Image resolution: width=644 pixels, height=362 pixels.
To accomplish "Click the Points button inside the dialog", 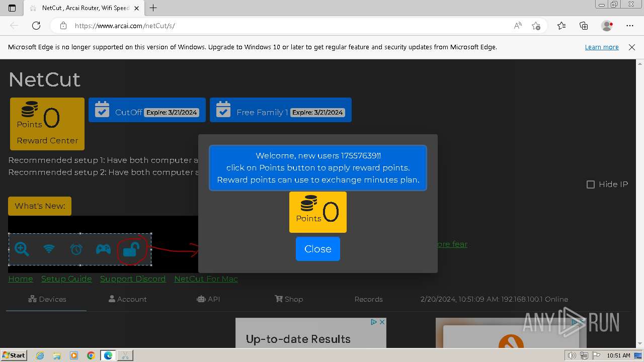I will (x=317, y=212).
